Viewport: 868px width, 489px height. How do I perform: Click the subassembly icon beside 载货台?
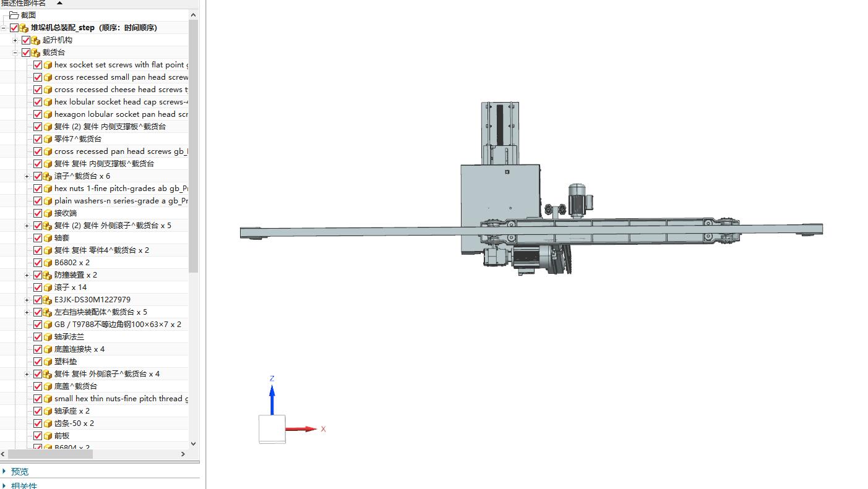coord(36,53)
